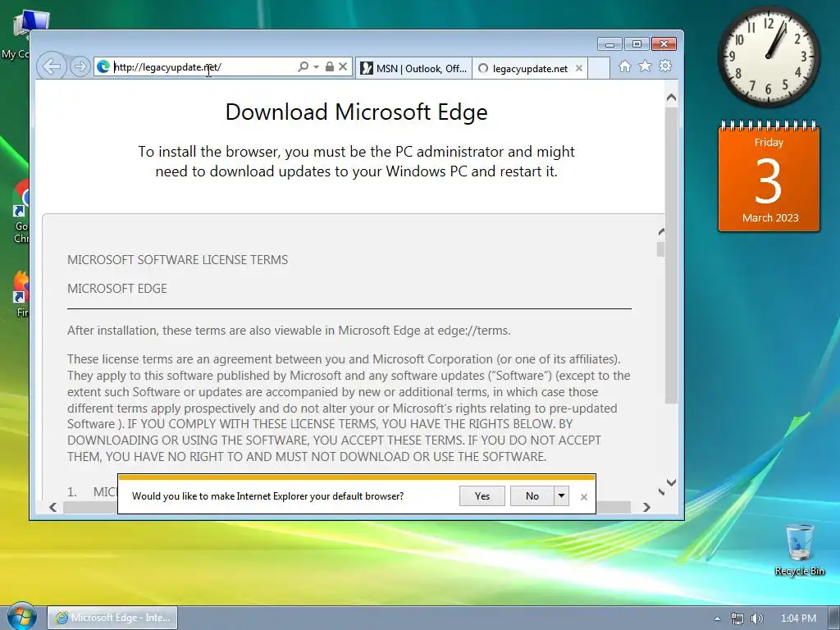The width and height of the screenshot is (840, 630).
Task: Minimize the Internet Explorer window
Action: click(x=609, y=44)
